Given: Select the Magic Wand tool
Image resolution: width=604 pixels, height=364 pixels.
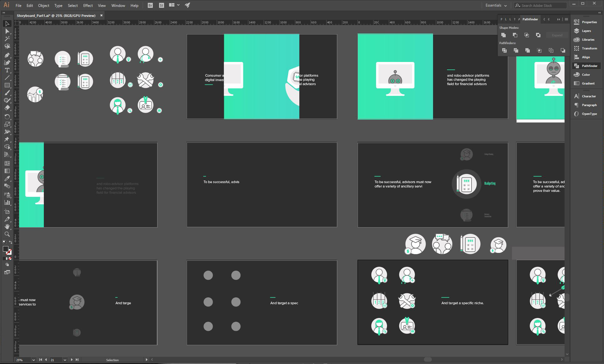Looking at the screenshot, I should point(7,39).
